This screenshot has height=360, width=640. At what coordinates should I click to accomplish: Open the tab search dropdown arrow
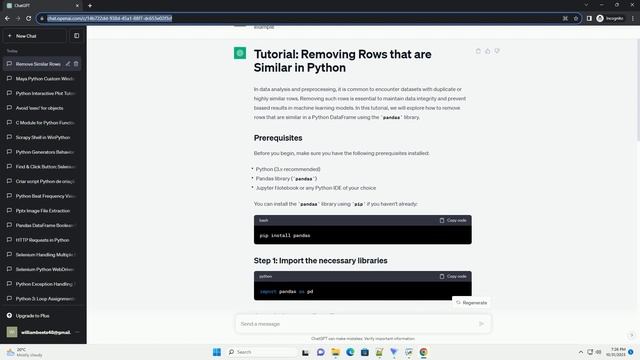click(x=586, y=5)
